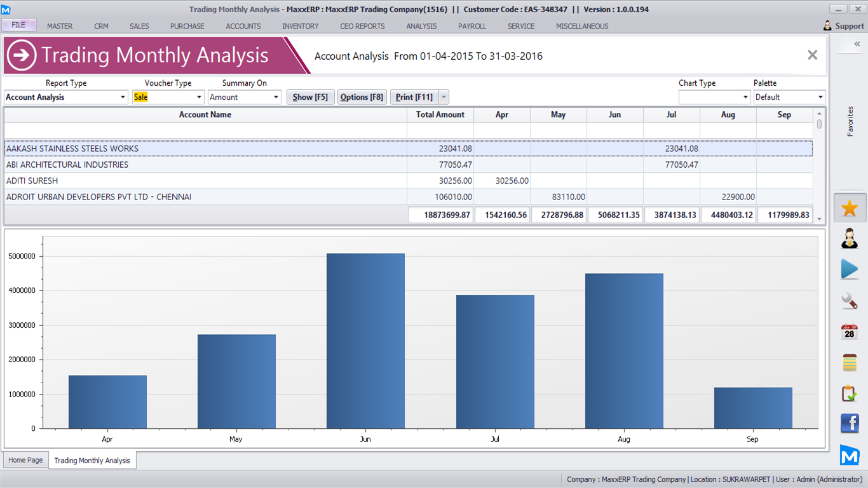Click the Show [F5] button
This screenshot has width=868, height=488.
[x=310, y=97]
